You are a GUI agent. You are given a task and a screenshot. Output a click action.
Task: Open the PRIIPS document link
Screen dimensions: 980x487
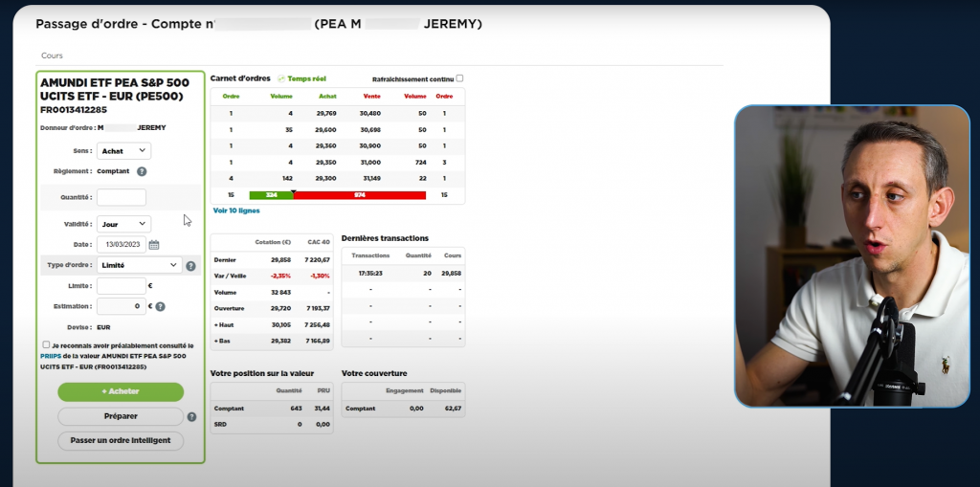(51, 356)
